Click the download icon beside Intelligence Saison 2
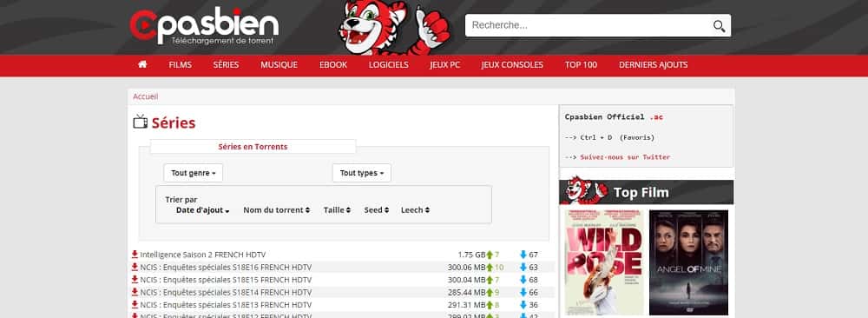The image size is (868, 318). tap(135, 255)
